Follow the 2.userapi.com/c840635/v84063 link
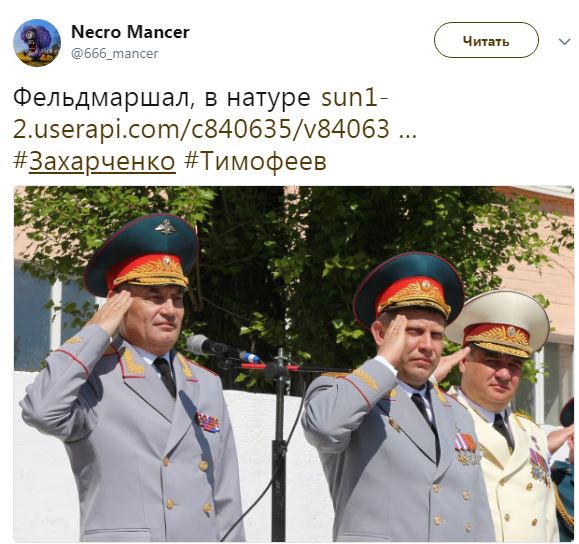 [x=201, y=129]
